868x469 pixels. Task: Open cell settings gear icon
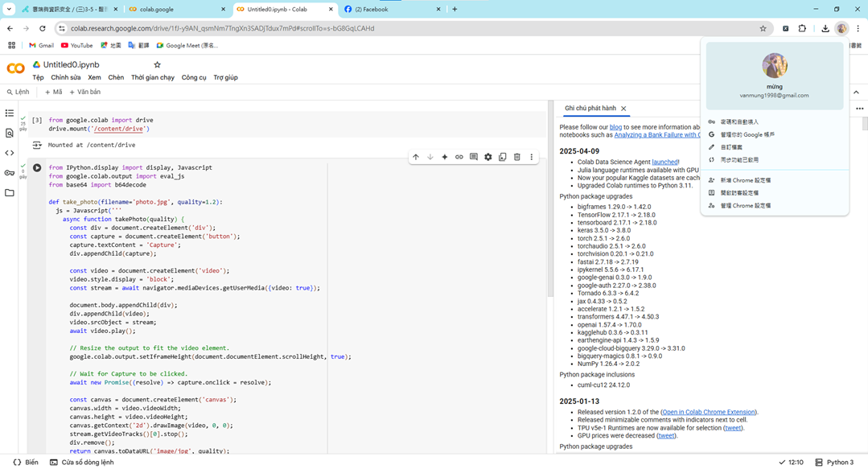[x=487, y=157]
